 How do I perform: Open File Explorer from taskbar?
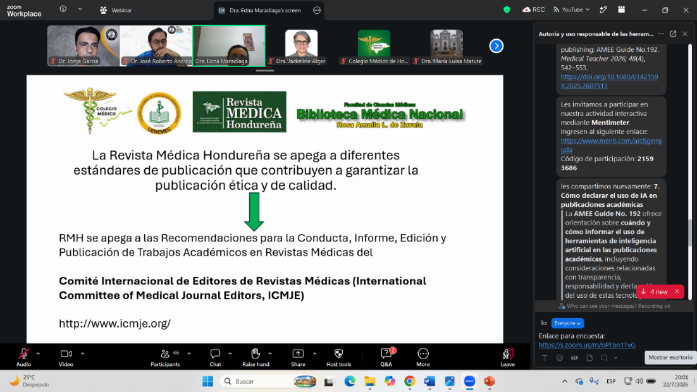click(x=369, y=381)
